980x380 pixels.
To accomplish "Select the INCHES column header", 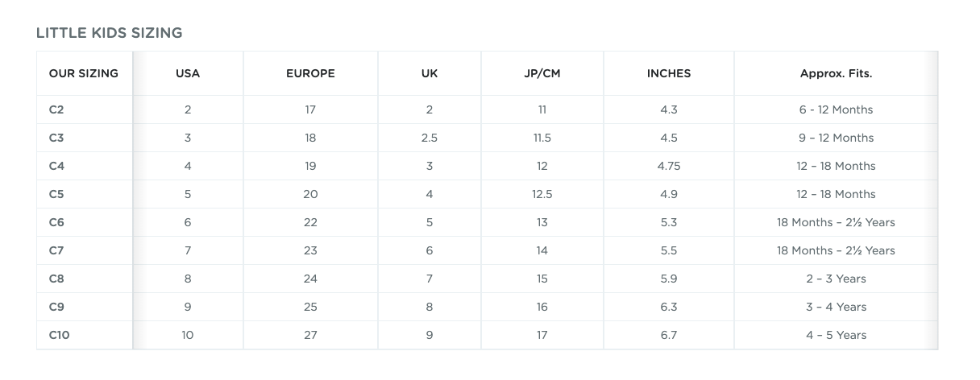I will point(669,73).
